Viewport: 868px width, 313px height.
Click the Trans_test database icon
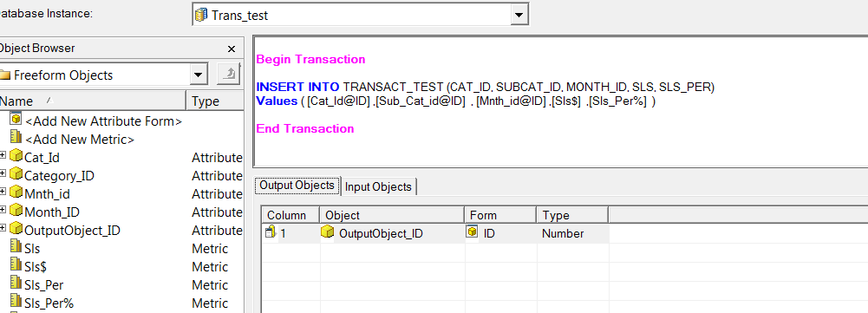pyautogui.click(x=202, y=15)
